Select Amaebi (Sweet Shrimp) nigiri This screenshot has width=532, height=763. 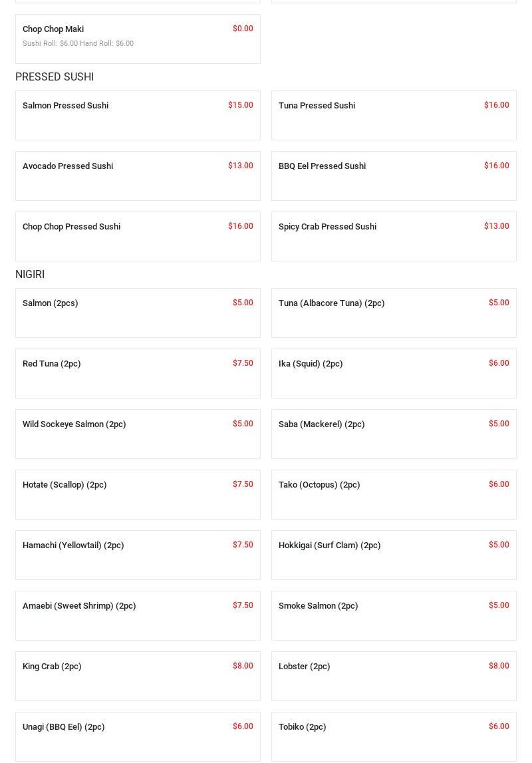[79, 606]
